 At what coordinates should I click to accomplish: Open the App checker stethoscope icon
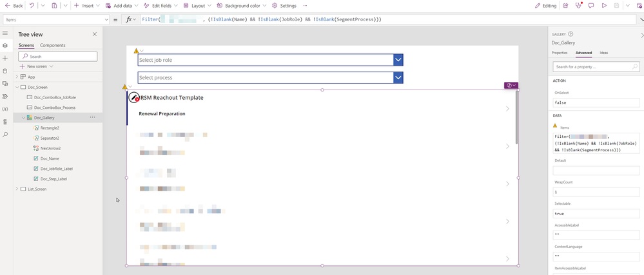tap(578, 6)
